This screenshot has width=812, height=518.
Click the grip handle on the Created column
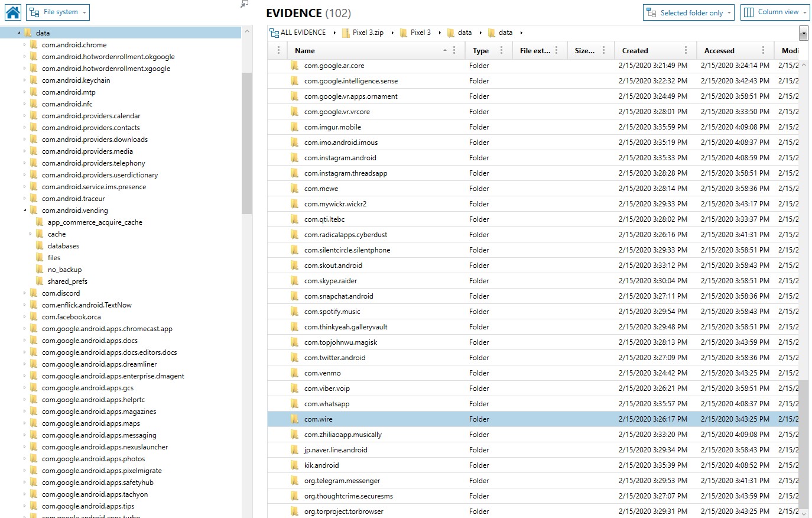(x=686, y=51)
